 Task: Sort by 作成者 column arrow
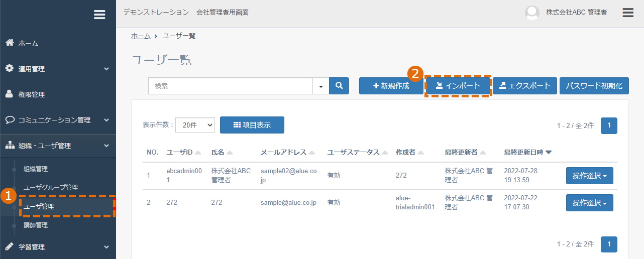pyautogui.click(x=420, y=153)
